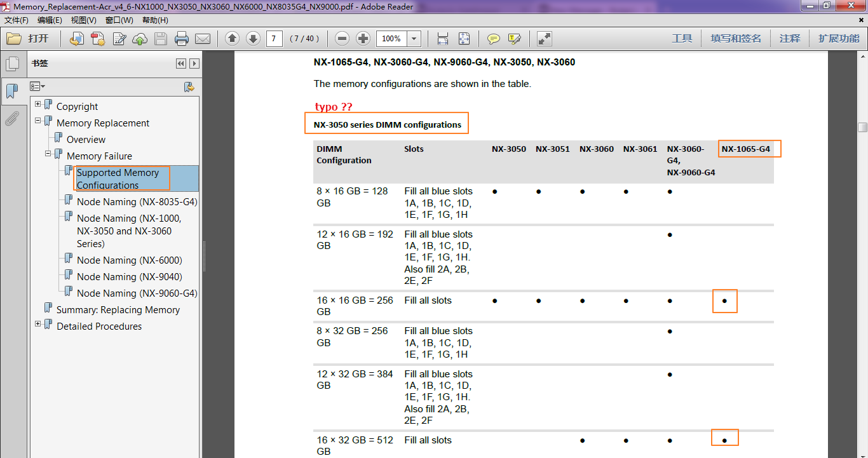Select the highlight text tool
Viewport: 868px width, 458px height.
pos(515,39)
